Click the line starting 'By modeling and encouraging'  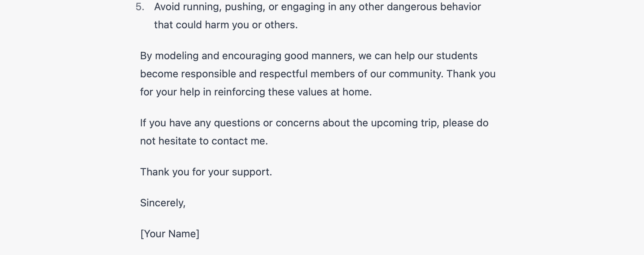click(x=309, y=56)
